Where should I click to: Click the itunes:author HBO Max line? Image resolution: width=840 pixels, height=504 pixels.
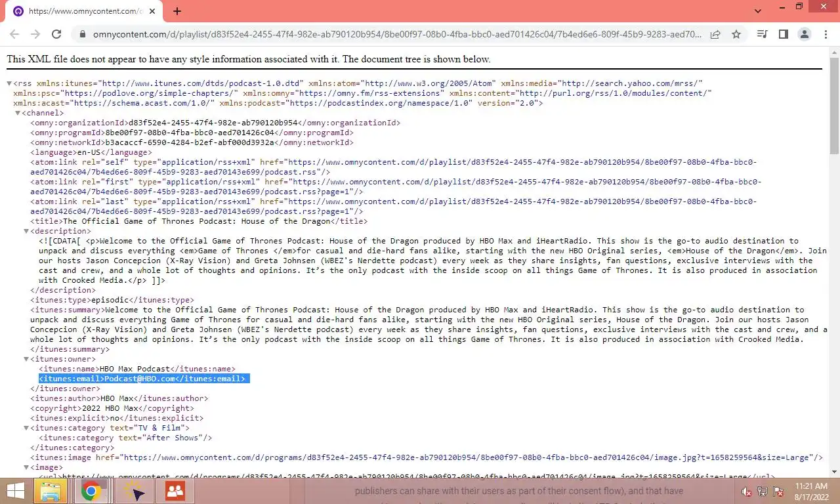tap(119, 398)
